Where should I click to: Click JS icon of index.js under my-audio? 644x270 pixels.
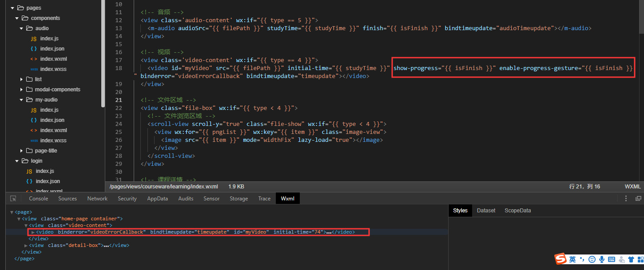34,110
